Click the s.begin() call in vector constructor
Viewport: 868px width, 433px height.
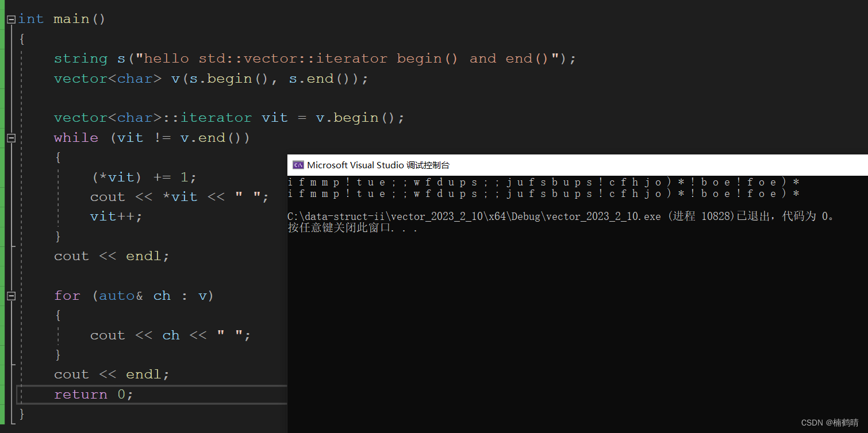tap(228, 79)
